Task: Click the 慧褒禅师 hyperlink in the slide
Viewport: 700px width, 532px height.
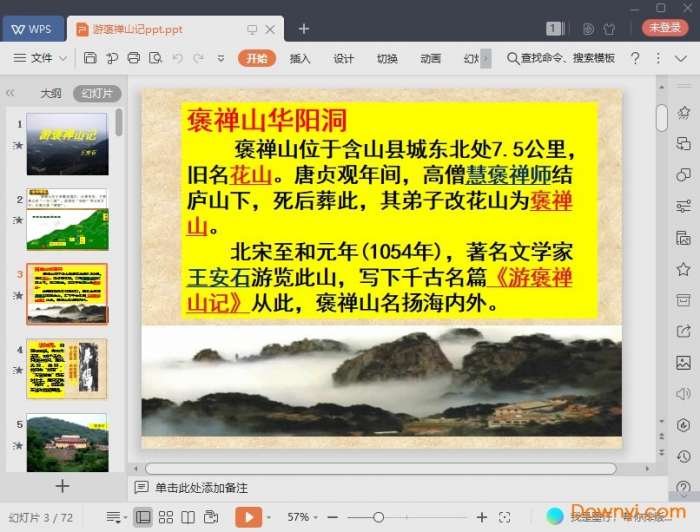Action: tap(508, 175)
